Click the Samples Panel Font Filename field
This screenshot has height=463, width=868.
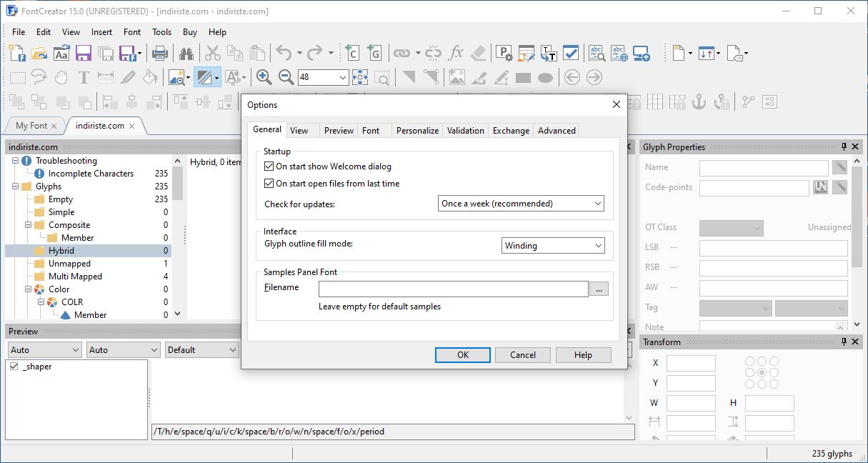[454, 289]
